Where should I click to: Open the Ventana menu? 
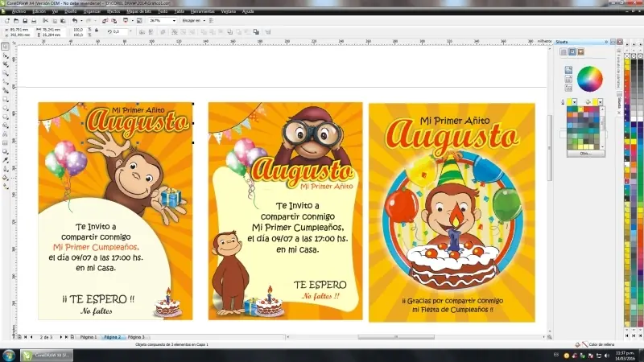pyautogui.click(x=229, y=11)
